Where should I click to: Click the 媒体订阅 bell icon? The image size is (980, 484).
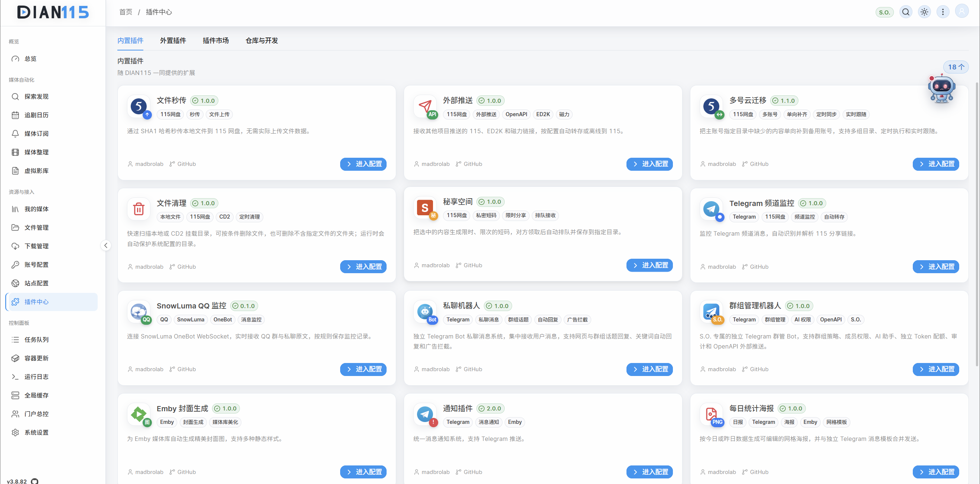click(x=15, y=134)
